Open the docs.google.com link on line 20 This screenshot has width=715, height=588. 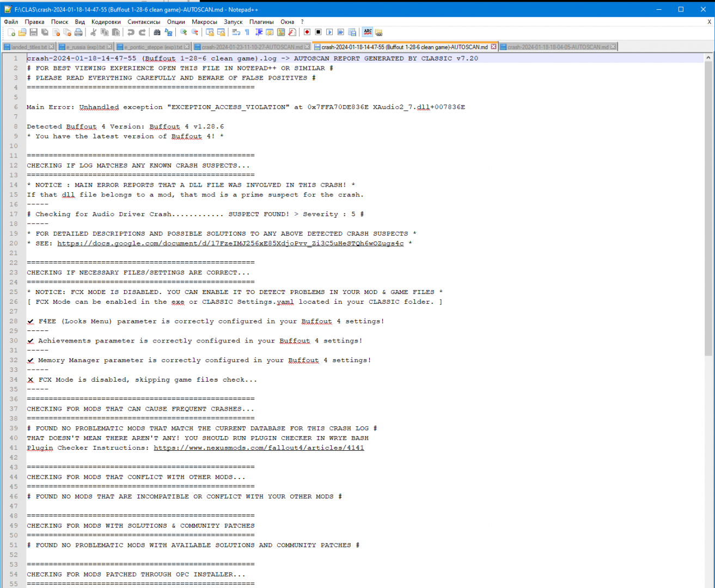[x=230, y=243]
